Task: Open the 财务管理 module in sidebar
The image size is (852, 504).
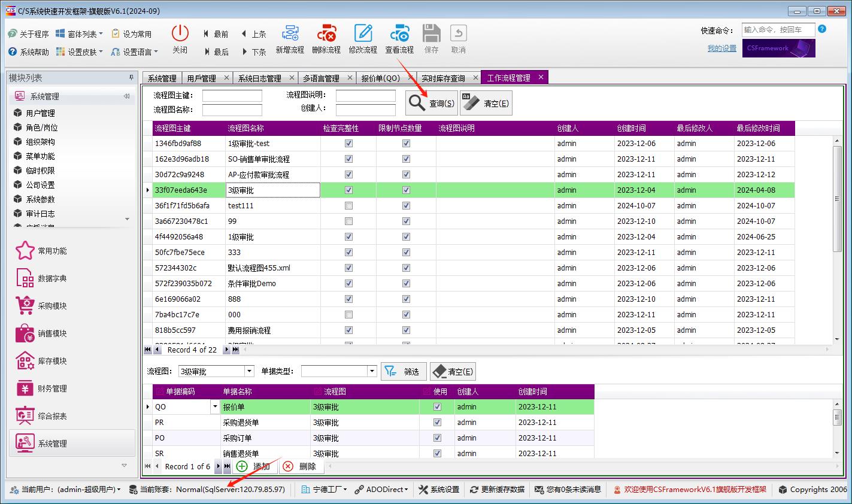Action: [x=25, y=388]
